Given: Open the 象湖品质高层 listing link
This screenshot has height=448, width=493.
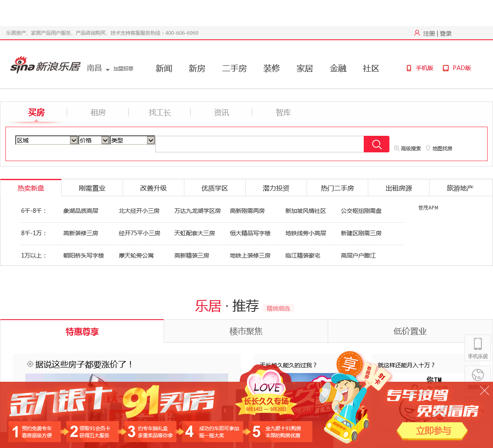Looking at the screenshot, I should click(x=81, y=211).
